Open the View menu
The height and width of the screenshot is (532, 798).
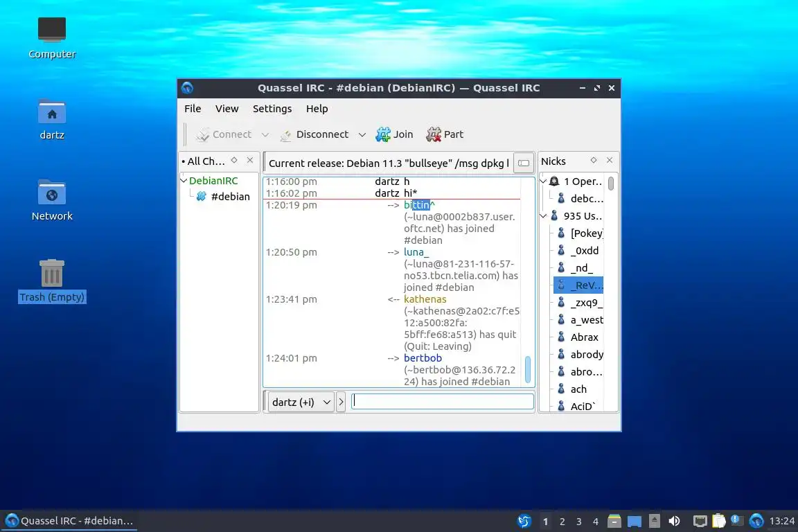pos(227,109)
